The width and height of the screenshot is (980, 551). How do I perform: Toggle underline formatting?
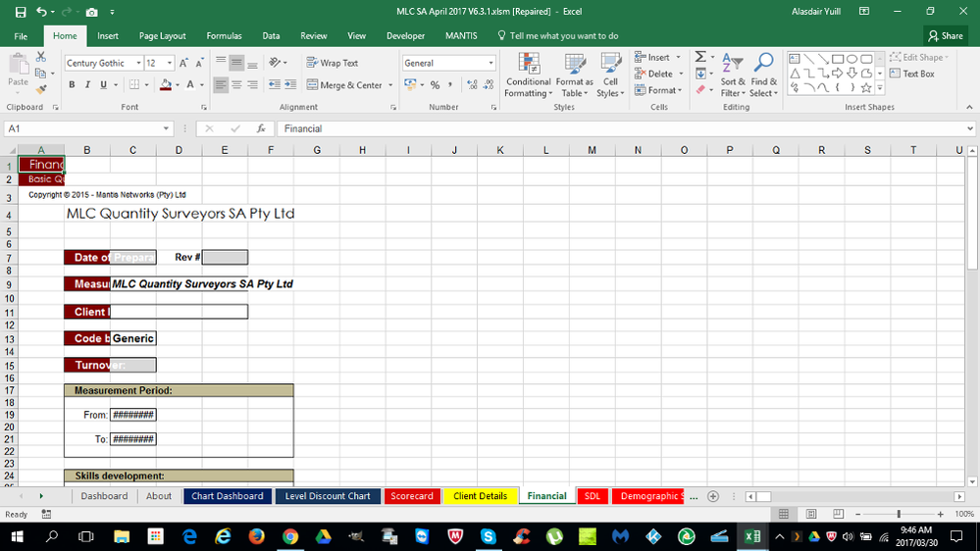[103, 85]
